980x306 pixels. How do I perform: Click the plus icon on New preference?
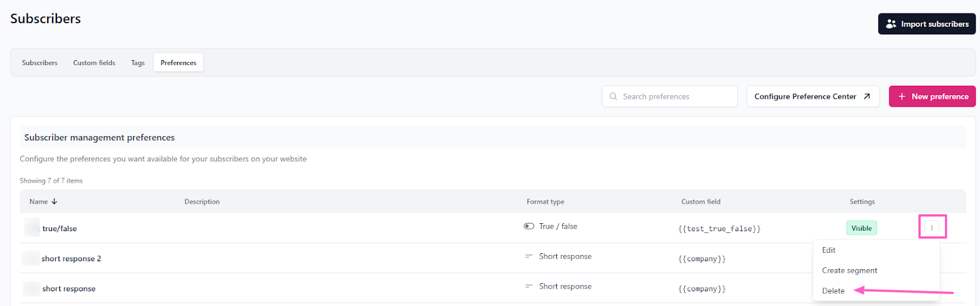point(902,96)
